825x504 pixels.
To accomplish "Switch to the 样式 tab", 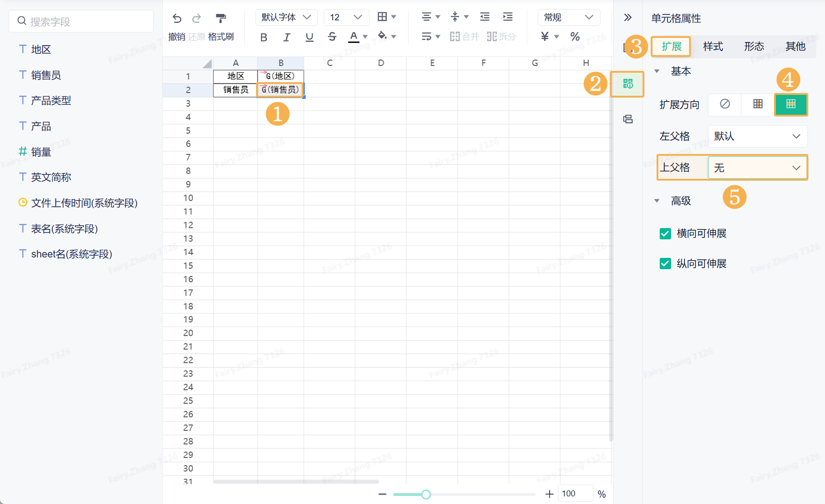I will click(713, 47).
